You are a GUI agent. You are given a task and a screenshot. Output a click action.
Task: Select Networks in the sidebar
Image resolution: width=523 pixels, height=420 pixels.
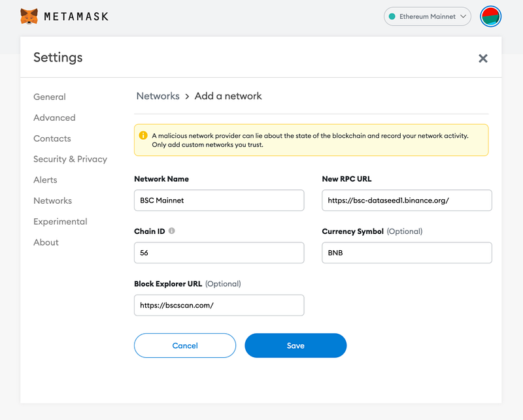pyautogui.click(x=53, y=201)
